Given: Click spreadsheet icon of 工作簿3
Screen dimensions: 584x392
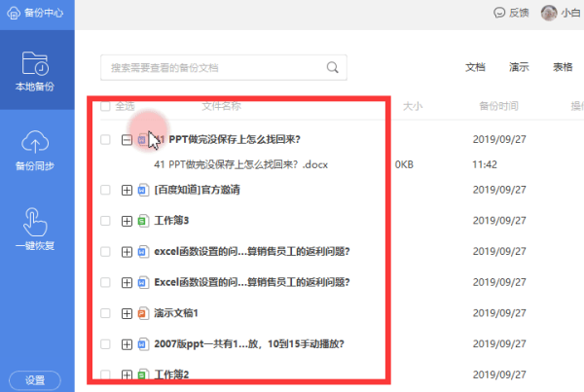Looking at the screenshot, I should coord(142,221).
